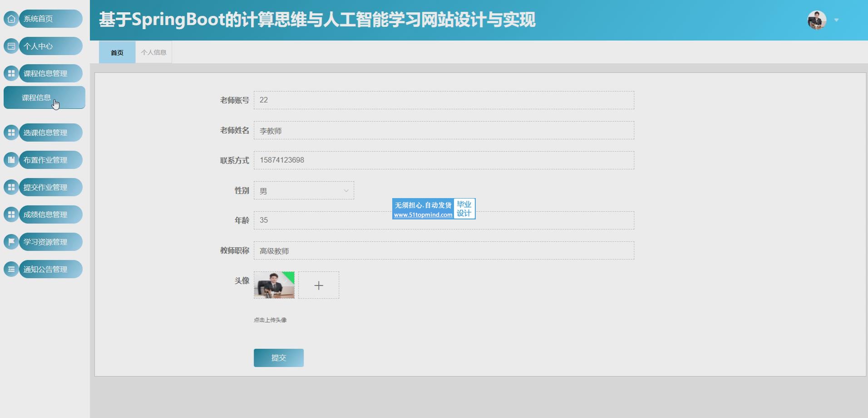Open the 课程信息 submenu item

[x=44, y=98]
